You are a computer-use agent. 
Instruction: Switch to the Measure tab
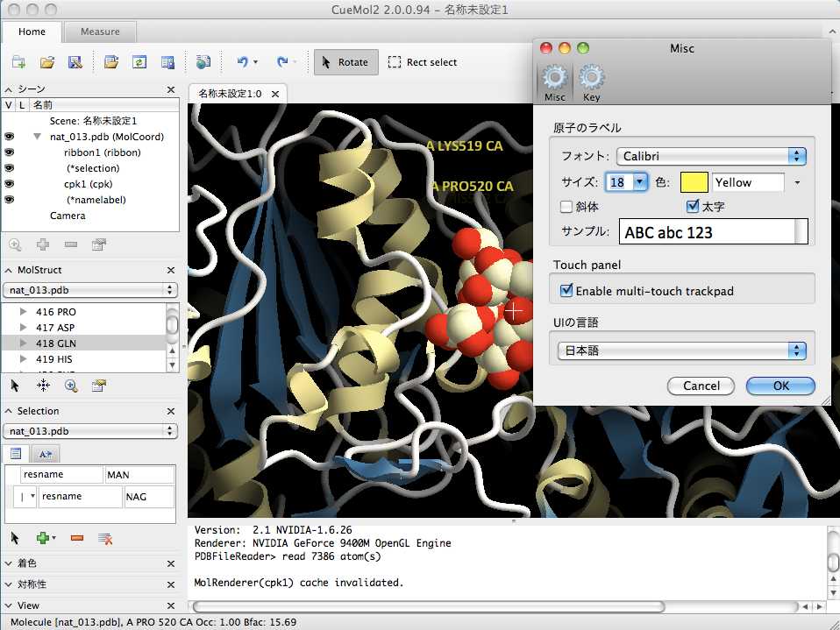click(x=100, y=32)
